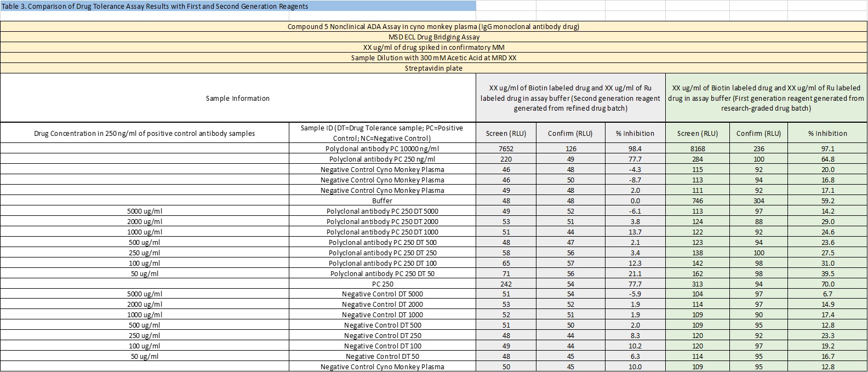
Task: Select the % Inhibition value 14.9
Action: [827, 305]
